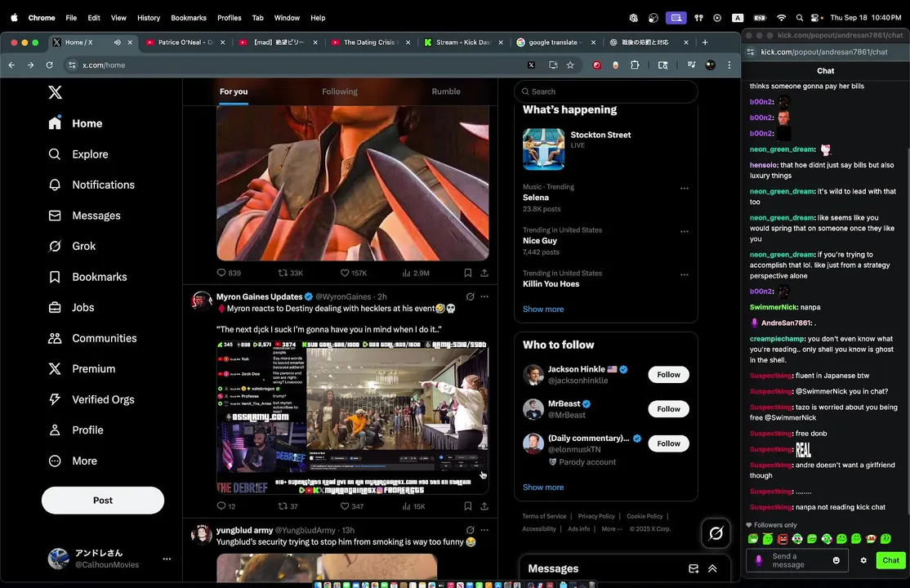Viewport: 910px width, 588px height.
Task: Share the post with 157K likes
Action: (x=484, y=273)
